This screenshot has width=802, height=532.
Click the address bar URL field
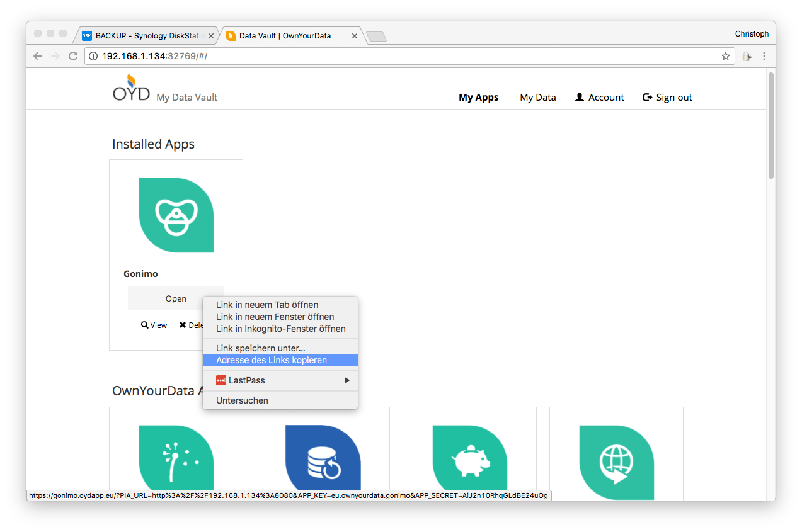pos(403,56)
